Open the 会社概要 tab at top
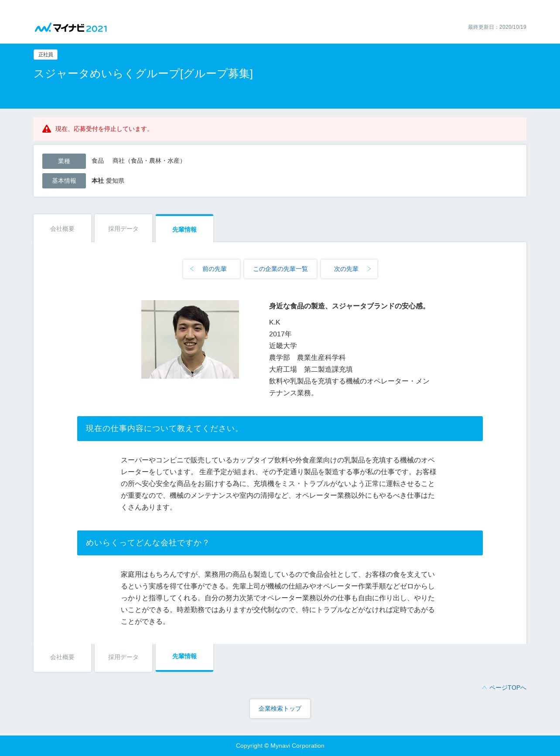The image size is (560, 756). [x=62, y=229]
